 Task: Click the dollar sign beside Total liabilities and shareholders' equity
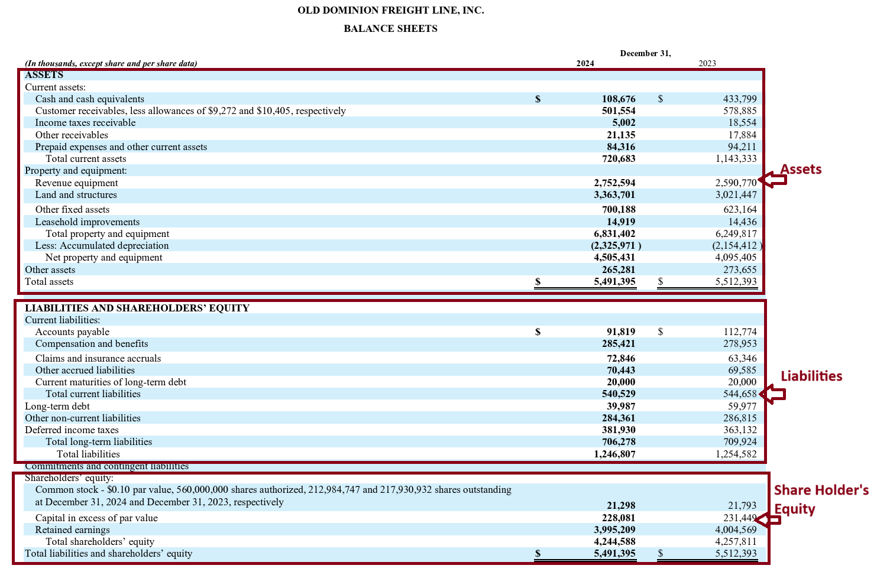[x=538, y=553]
